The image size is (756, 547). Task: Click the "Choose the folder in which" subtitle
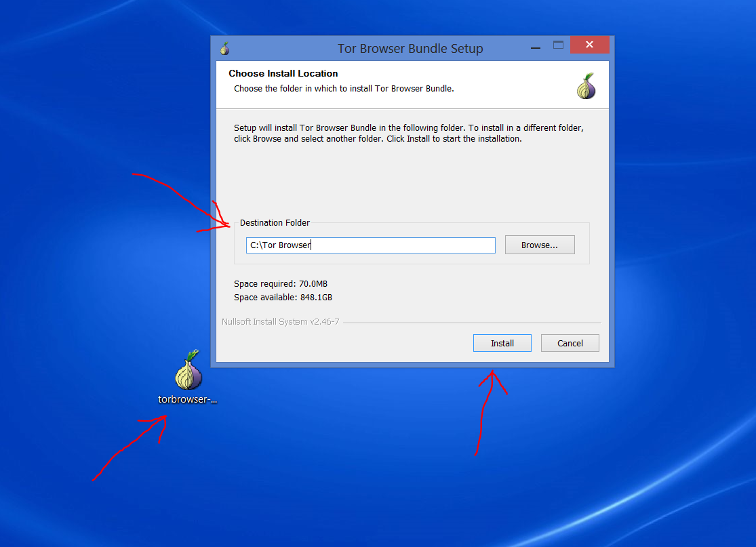344,89
